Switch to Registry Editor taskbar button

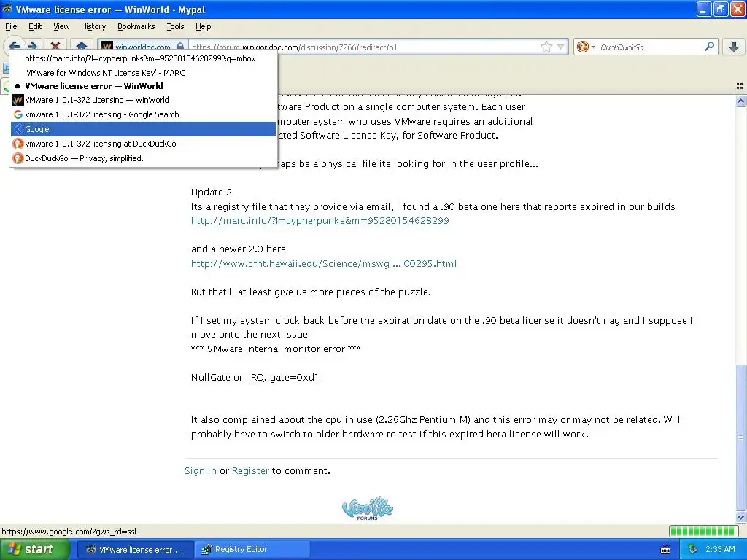[x=252, y=550]
